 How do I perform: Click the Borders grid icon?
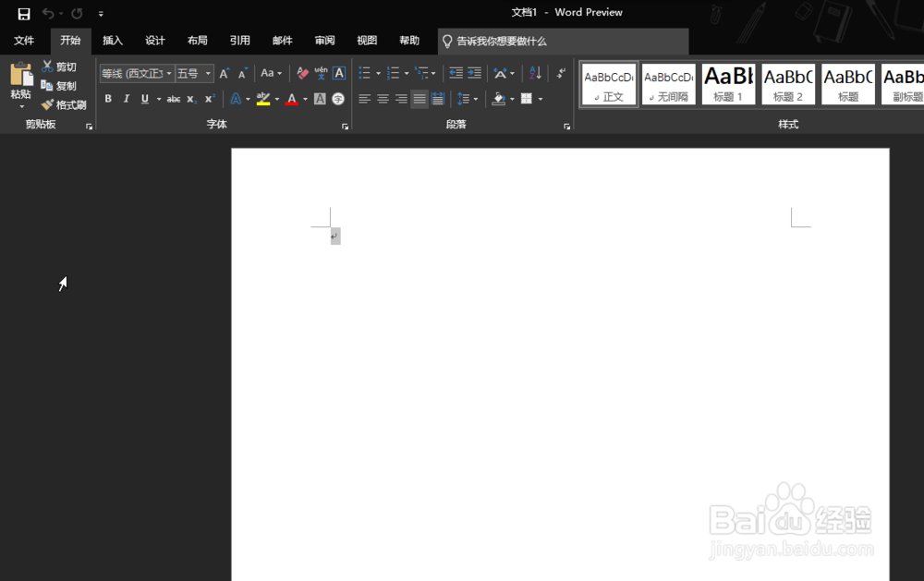(527, 99)
